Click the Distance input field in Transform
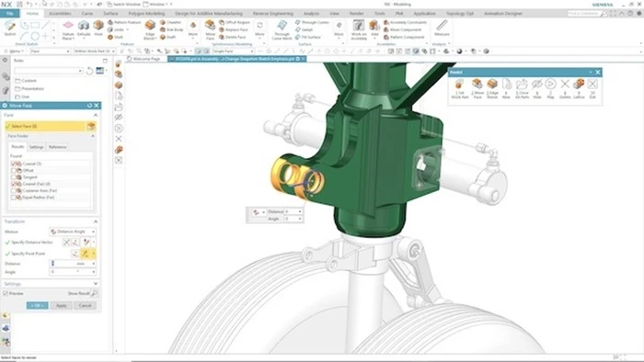The width and height of the screenshot is (644, 362). (73, 264)
